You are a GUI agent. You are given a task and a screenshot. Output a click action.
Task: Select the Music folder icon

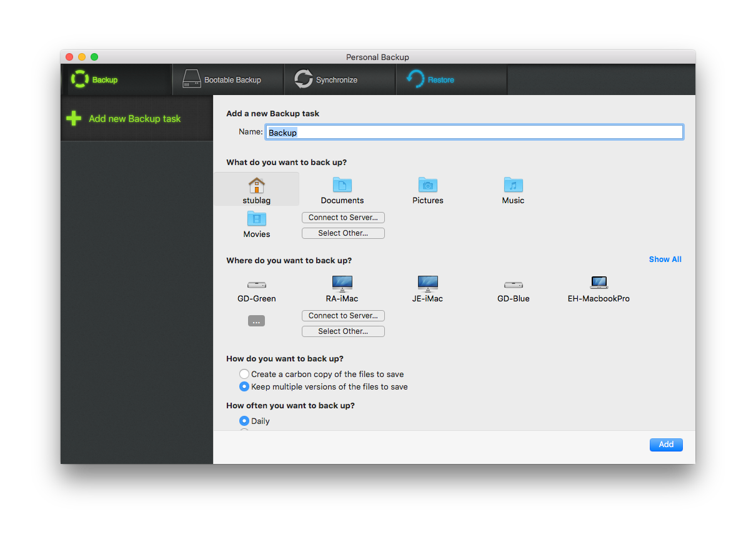click(x=514, y=184)
